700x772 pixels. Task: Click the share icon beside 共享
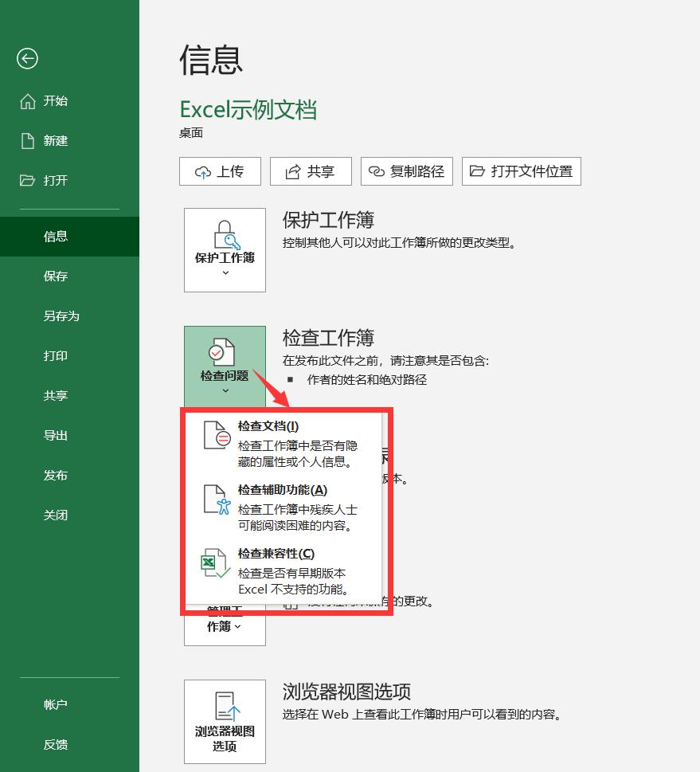pos(291,170)
